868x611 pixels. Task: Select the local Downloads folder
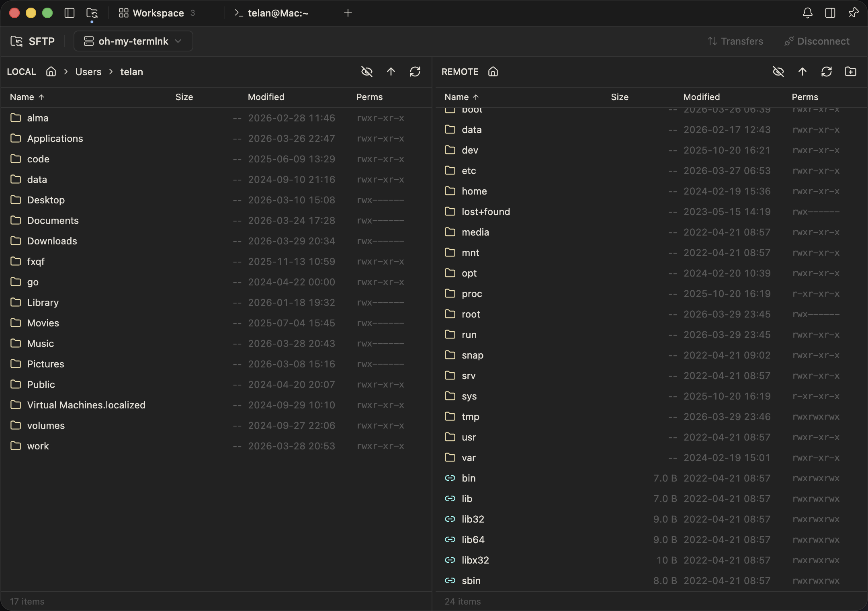tap(216, 241)
